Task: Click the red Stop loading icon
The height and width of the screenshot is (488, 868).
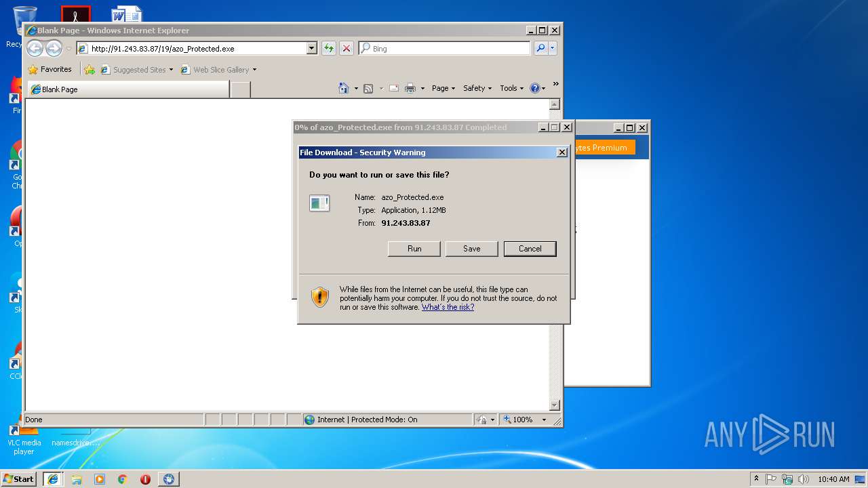Action: (x=347, y=48)
